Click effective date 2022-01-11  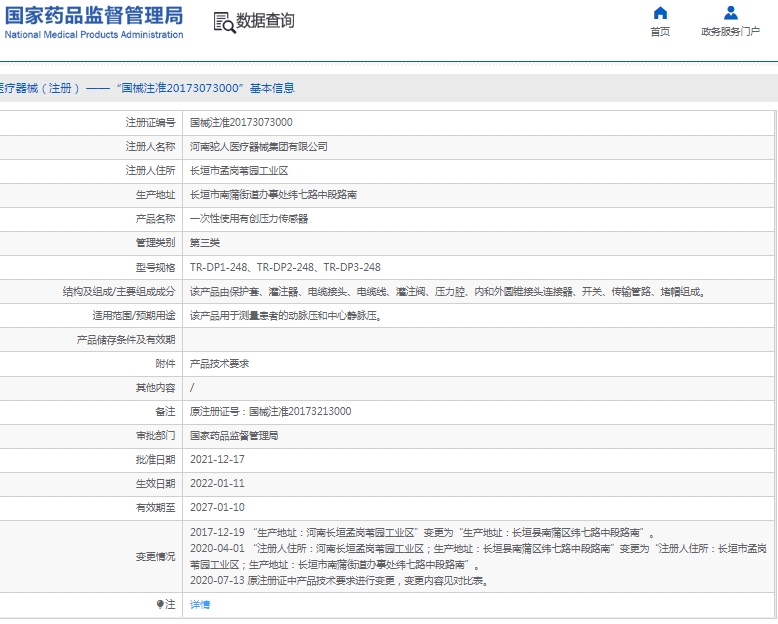tap(217, 484)
